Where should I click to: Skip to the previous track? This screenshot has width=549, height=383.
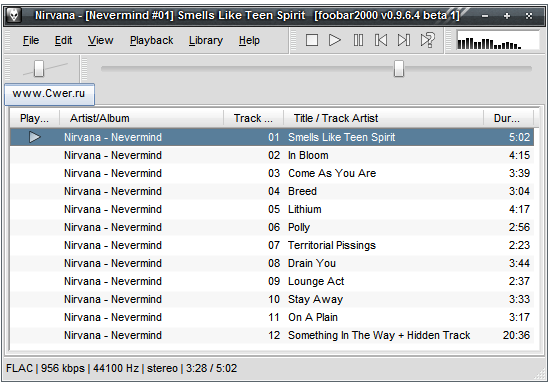381,40
